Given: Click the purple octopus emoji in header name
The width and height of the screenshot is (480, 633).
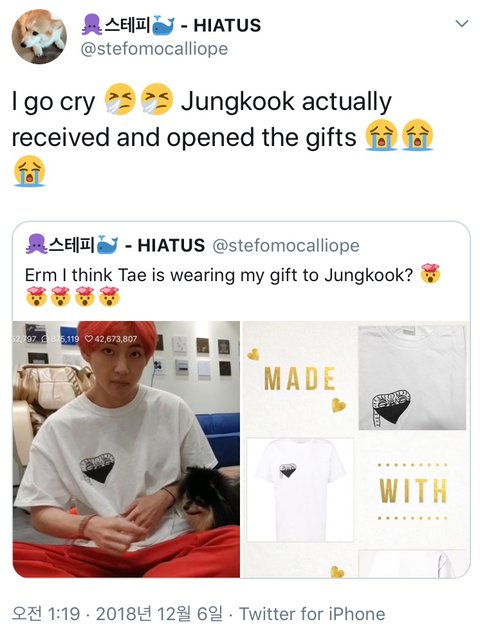Looking at the screenshot, I should point(92,25).
